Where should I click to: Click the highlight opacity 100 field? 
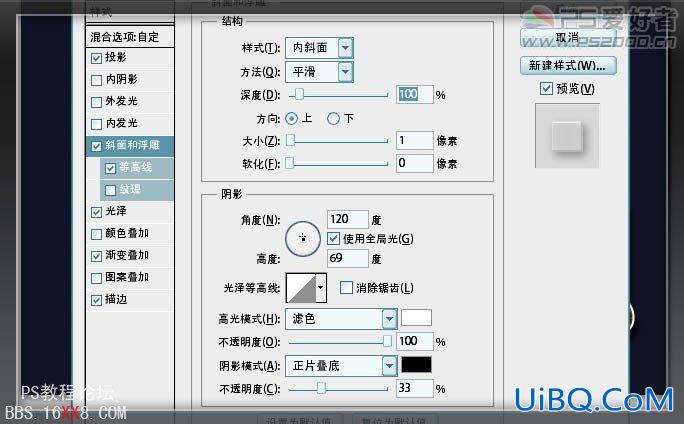[x=414, y=342]
